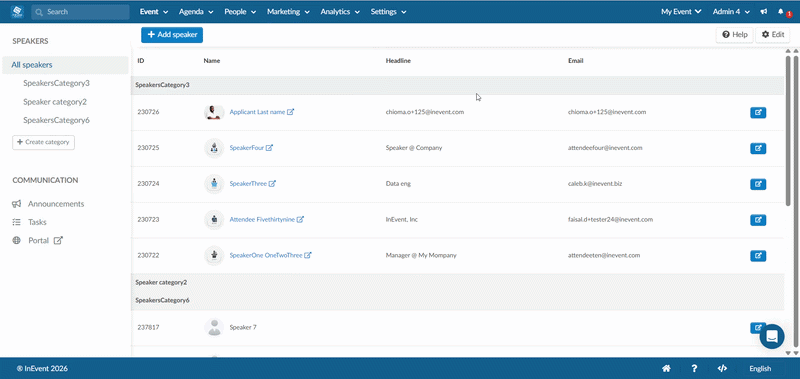The image size is (800, 379).
Task: Click headline Manager @ My Mompany
Action: coord(421,255)
